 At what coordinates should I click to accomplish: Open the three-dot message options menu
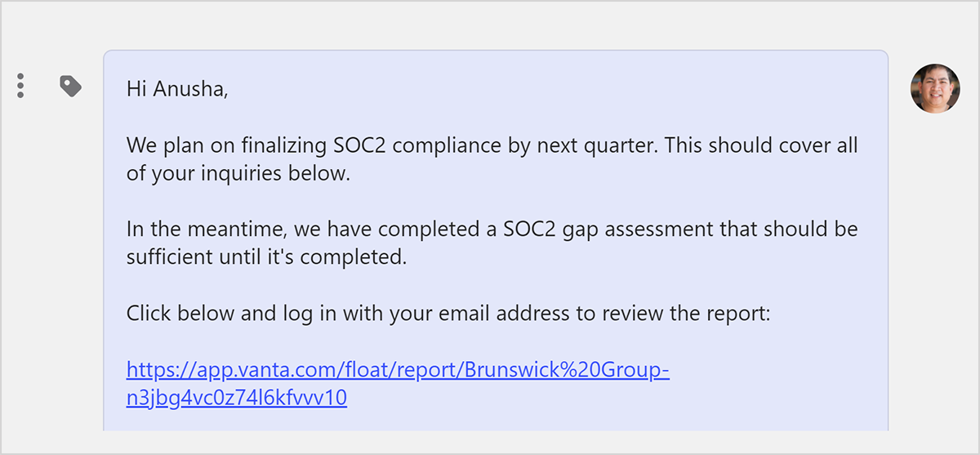pyautogui.click(x=20, y=86)
